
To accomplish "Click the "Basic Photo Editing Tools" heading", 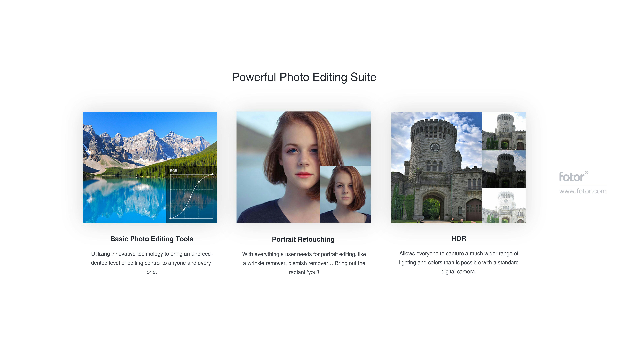I will click(152, 239).
